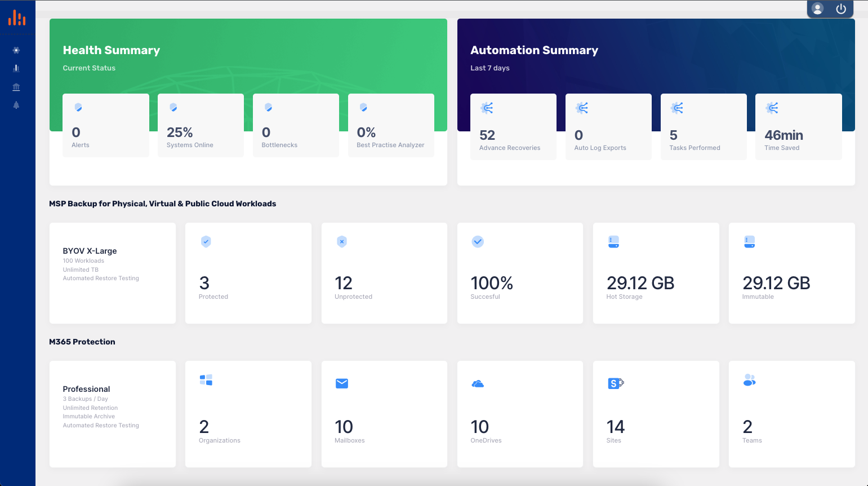Click the '2' Organizations value
This screenshot has height=486, width=868.
coord(204,426)
